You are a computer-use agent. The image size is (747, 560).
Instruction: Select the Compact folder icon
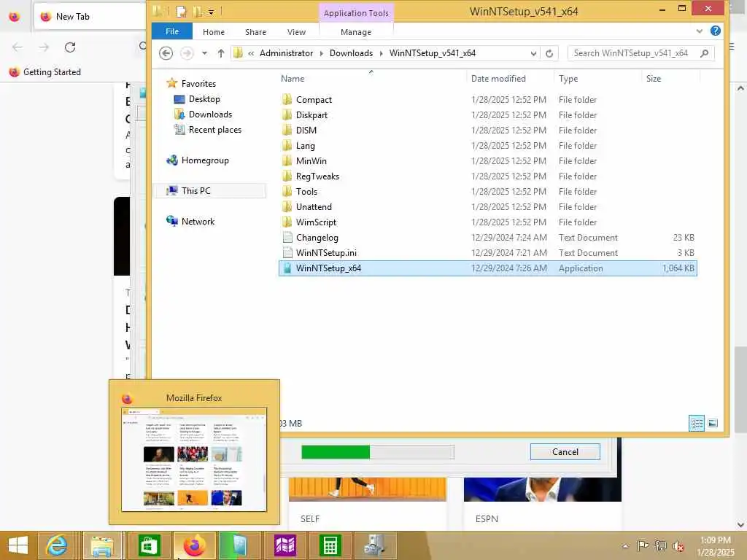click(287, 99)
